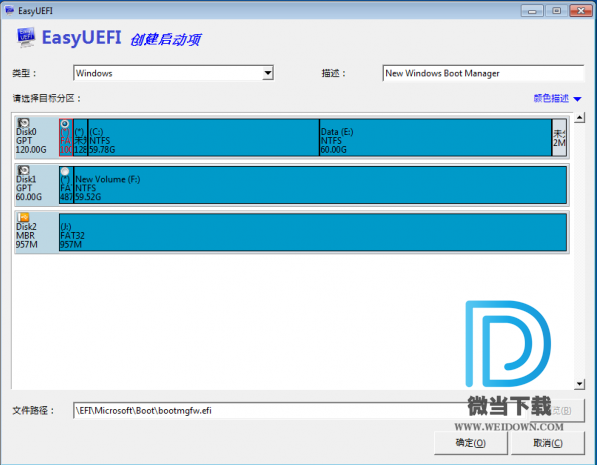Expand the 颜色描述 color legend arrow
597x465 pixels.
point(577,99)
